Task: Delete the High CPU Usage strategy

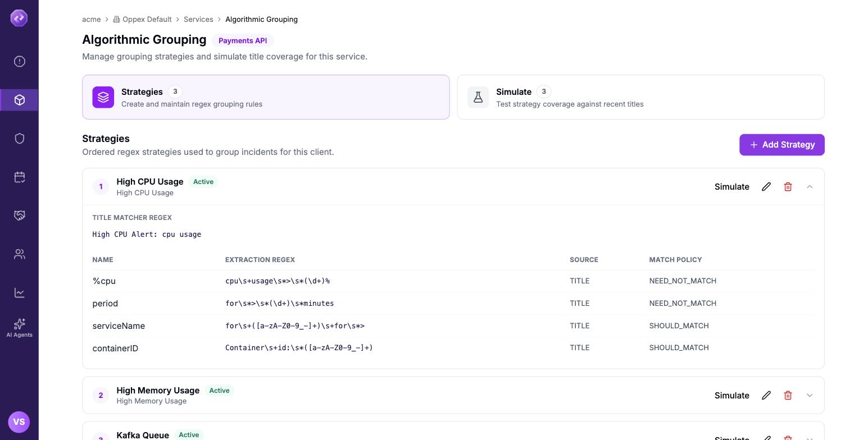Action: coord(788,187)
